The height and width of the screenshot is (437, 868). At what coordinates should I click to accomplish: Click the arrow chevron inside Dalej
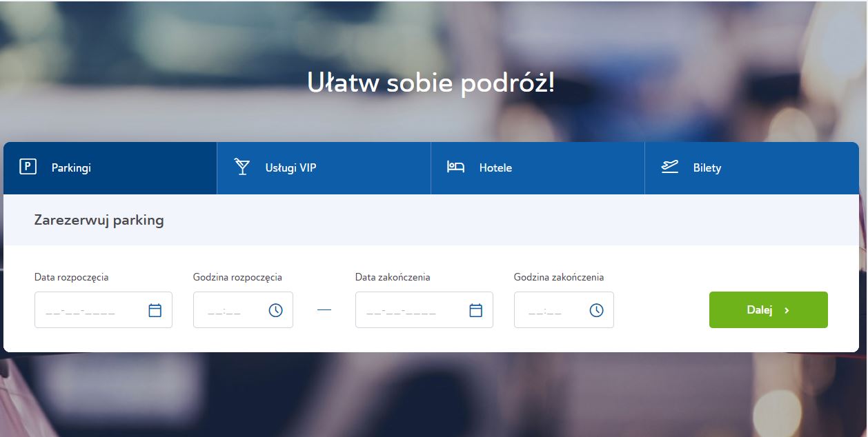pyautogui.click(x=787, y=310)
